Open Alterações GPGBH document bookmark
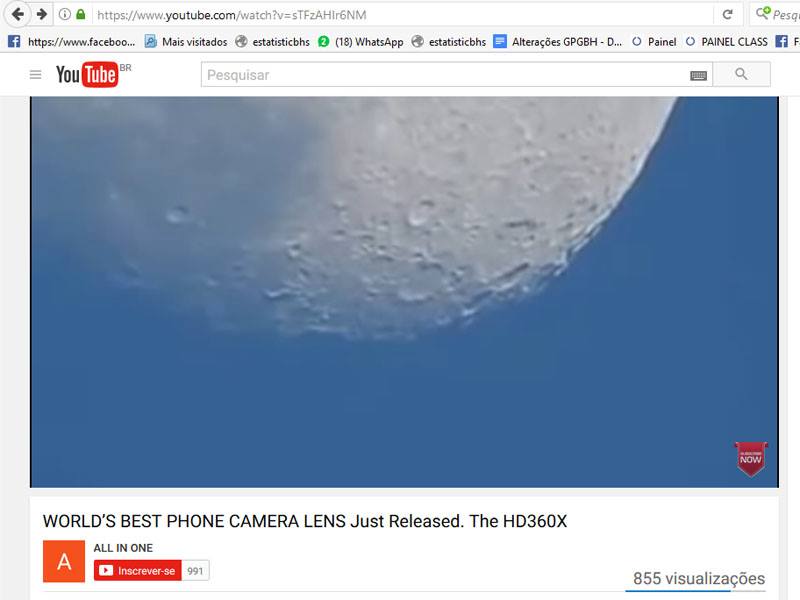 (x=558, y=42)
